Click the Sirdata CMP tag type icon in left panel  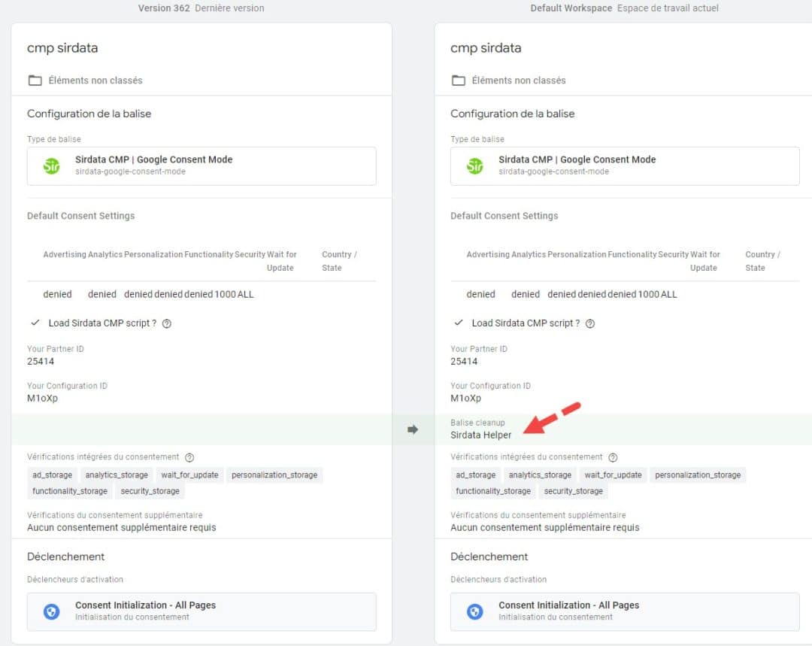coord(50,165)
